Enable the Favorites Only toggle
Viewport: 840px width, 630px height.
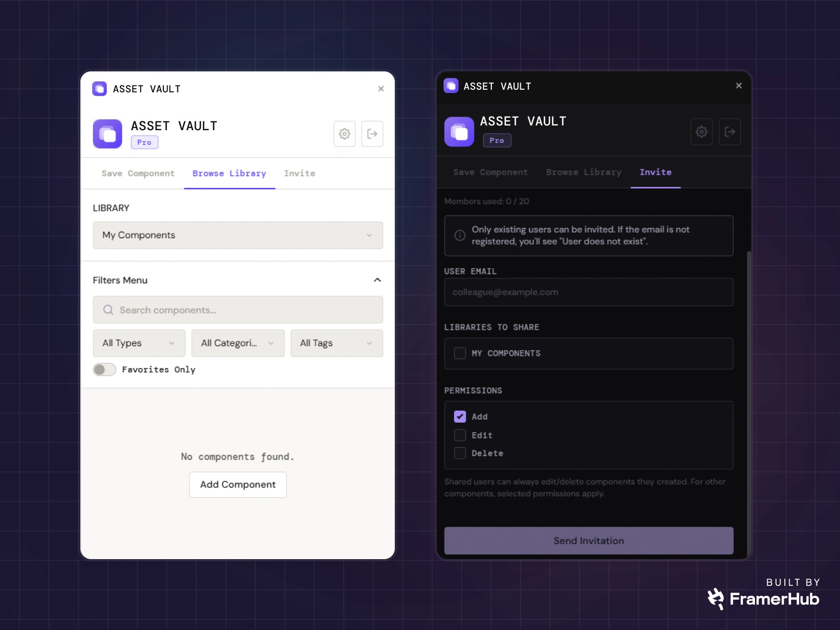104,370
